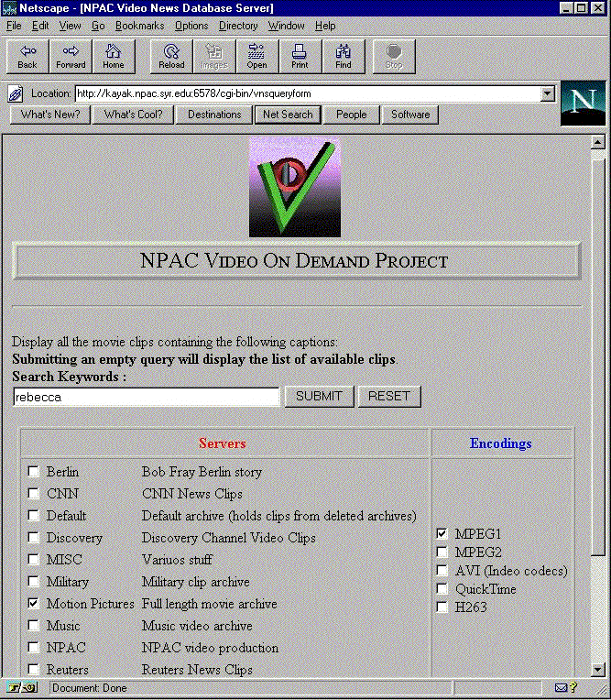Viewport: 611px width, 700px height.
Task: Check the Berlin server checkbox
Action: 33,472
